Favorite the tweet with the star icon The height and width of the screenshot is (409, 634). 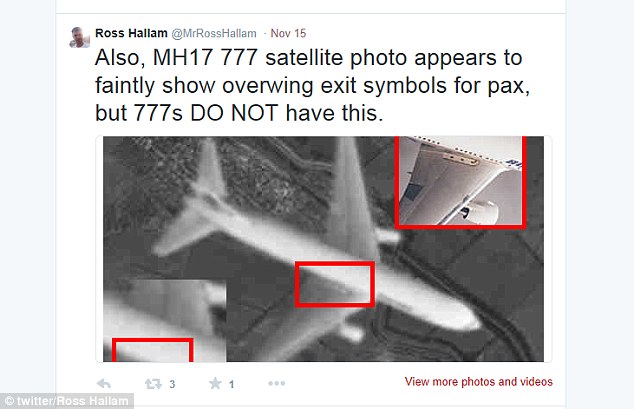click(215, 383)
